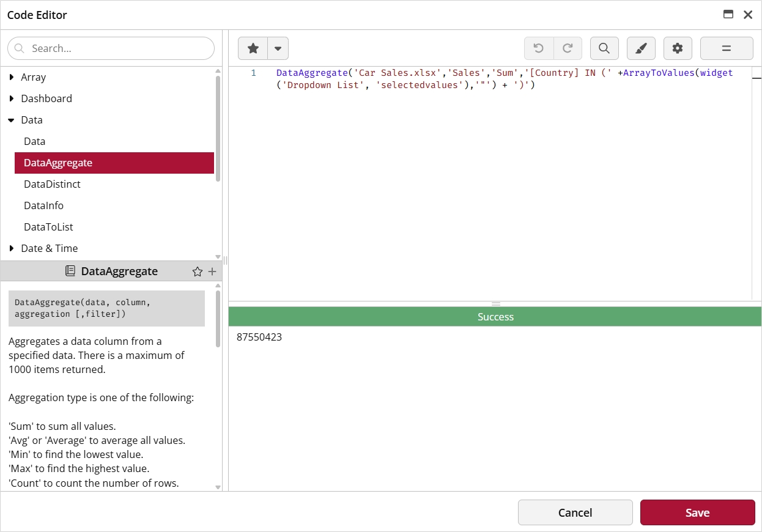Screen dimensions: 762x532
Task: Open the favorites dropdown arrow
Action: [x=278, y=48]
